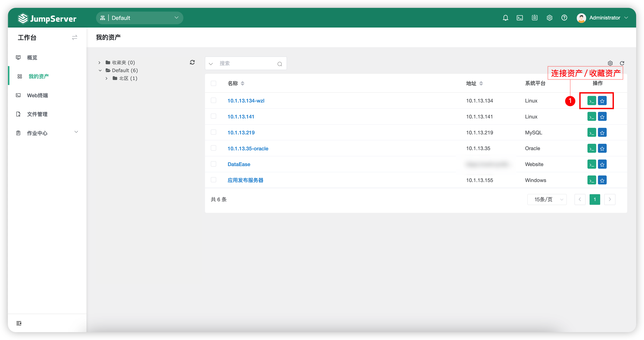Open search filter options chevron
The width and height of the screenshot is (644, 340).
[211, 64]
